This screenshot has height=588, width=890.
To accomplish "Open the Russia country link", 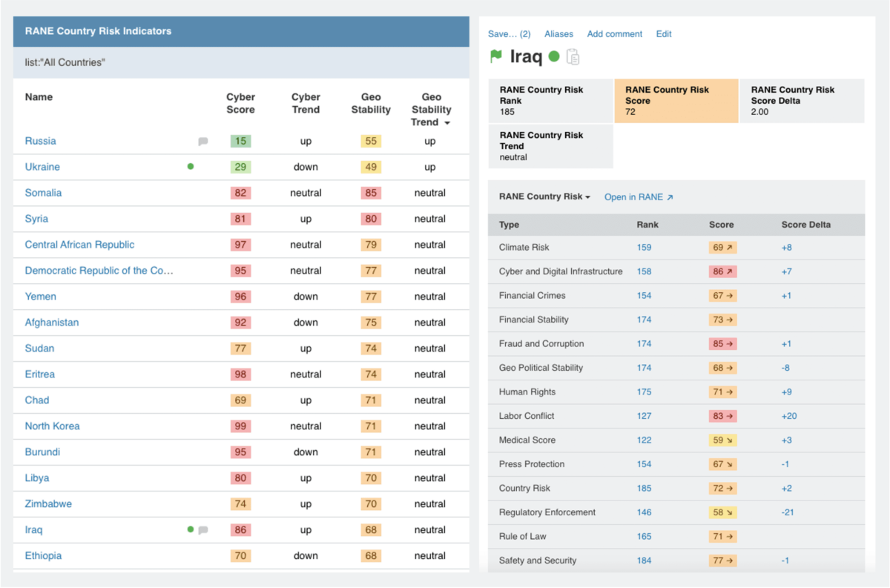I will pos(41,141).
